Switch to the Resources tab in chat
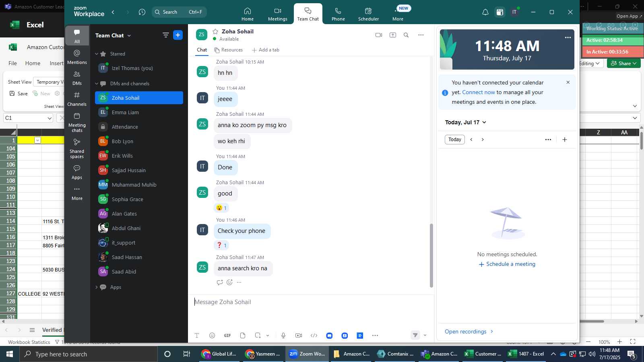This screenshot has height=362, width=644. [229, 50]
